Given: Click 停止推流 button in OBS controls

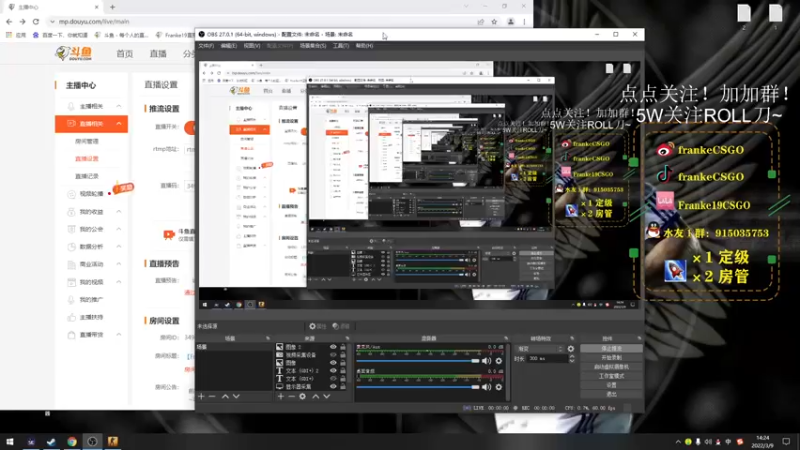Looking at the screenshot, I should click(611, 348).
